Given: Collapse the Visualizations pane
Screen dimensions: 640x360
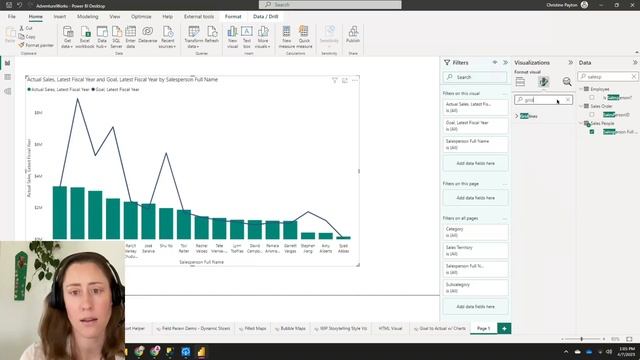Looking at the screenshot, I should coord(570,62).
